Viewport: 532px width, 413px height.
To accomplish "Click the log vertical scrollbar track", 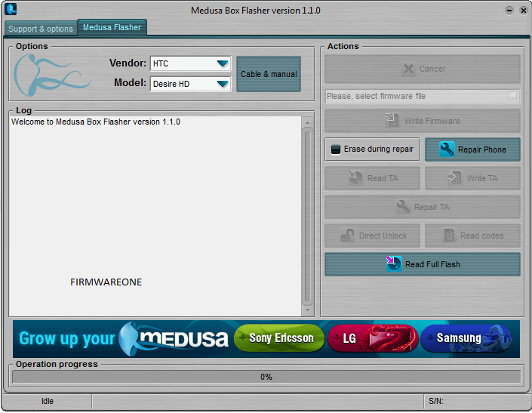I will [307, 216].
